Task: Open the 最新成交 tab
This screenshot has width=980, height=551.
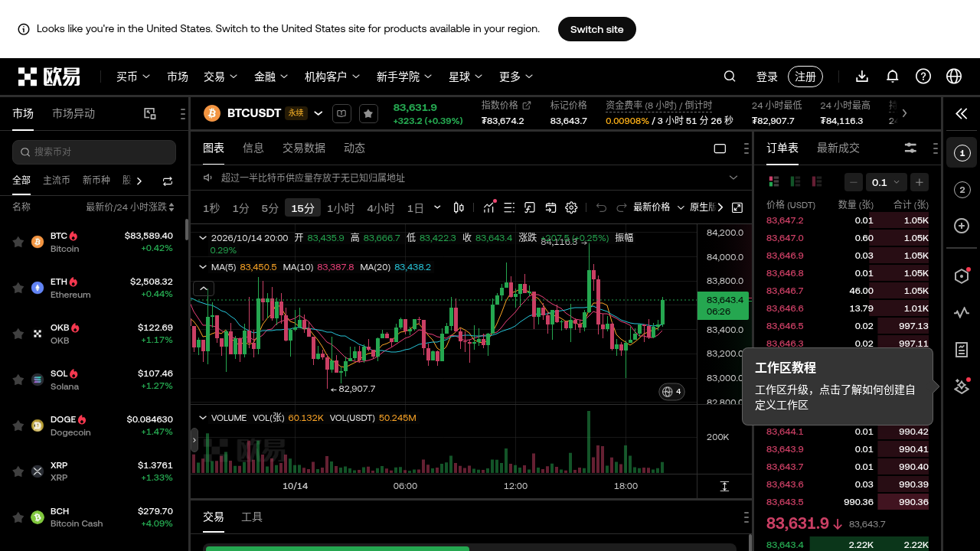Action: click(838, 148)
